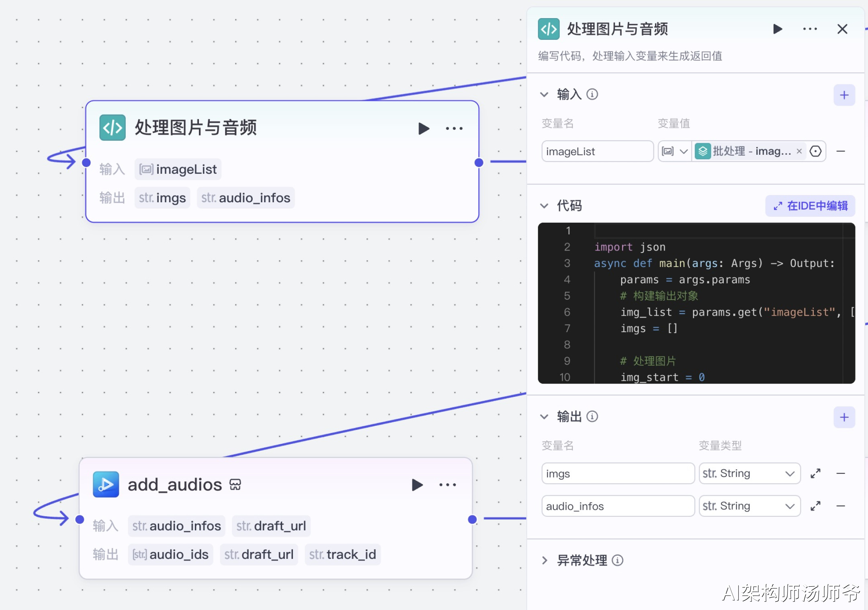Click the imageList variable name field

(x=597, y=151)
